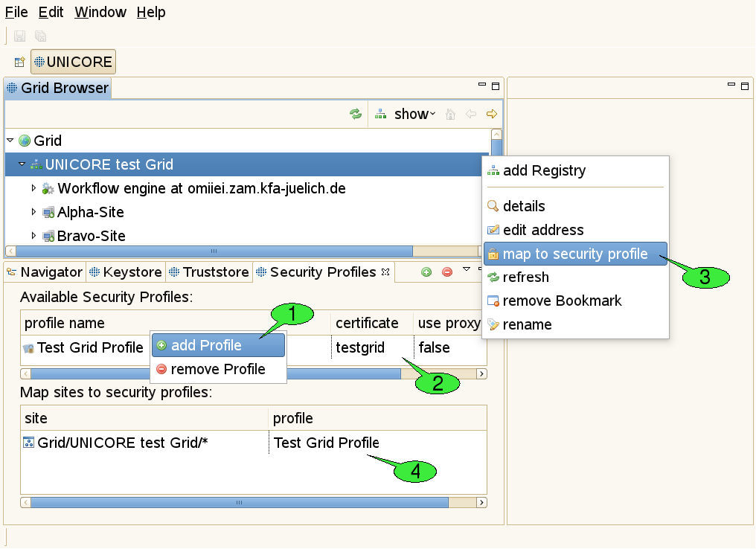Choose map to security profile
The height and width of the screenshot is (549, 756).
coord(575,254)
